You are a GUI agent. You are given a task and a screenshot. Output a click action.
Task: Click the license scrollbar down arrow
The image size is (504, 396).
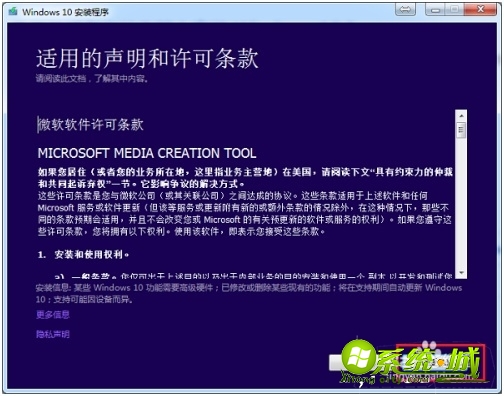click(x=461, y=273)
